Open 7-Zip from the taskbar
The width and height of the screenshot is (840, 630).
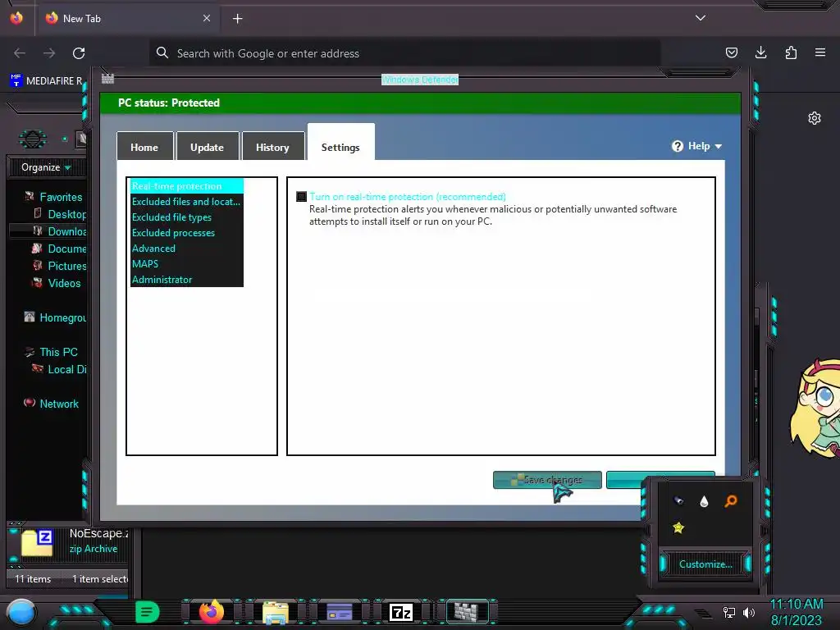point(401,612)
